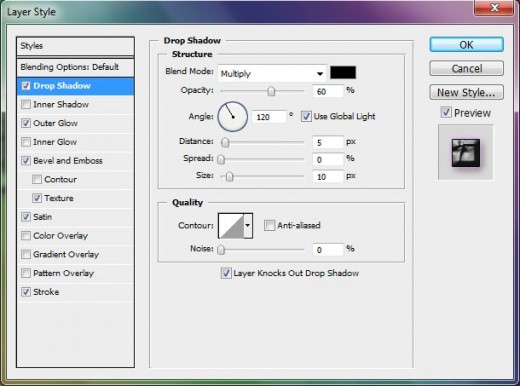Enable the Gradient Overlay checkbox

coord(26,254)
